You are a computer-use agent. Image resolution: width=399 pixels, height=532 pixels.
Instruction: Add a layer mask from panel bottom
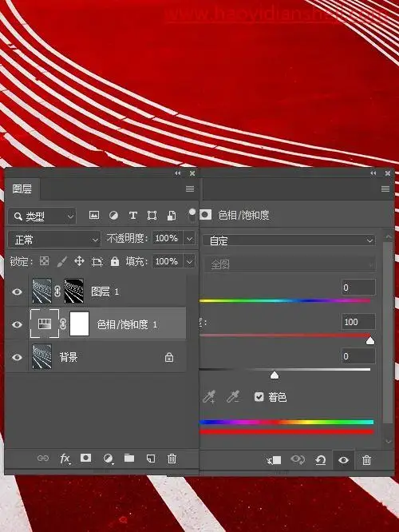tap(85, 458)
